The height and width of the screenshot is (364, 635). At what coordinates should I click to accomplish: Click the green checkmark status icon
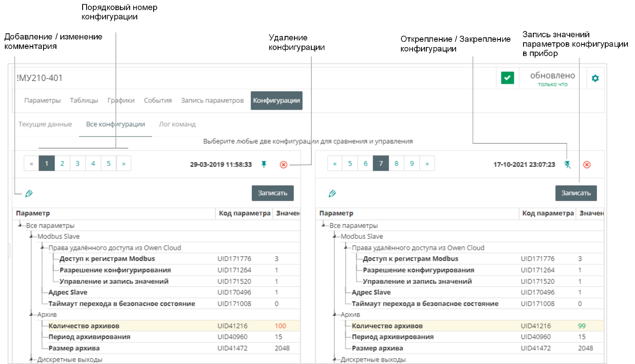tap(508, 78)
